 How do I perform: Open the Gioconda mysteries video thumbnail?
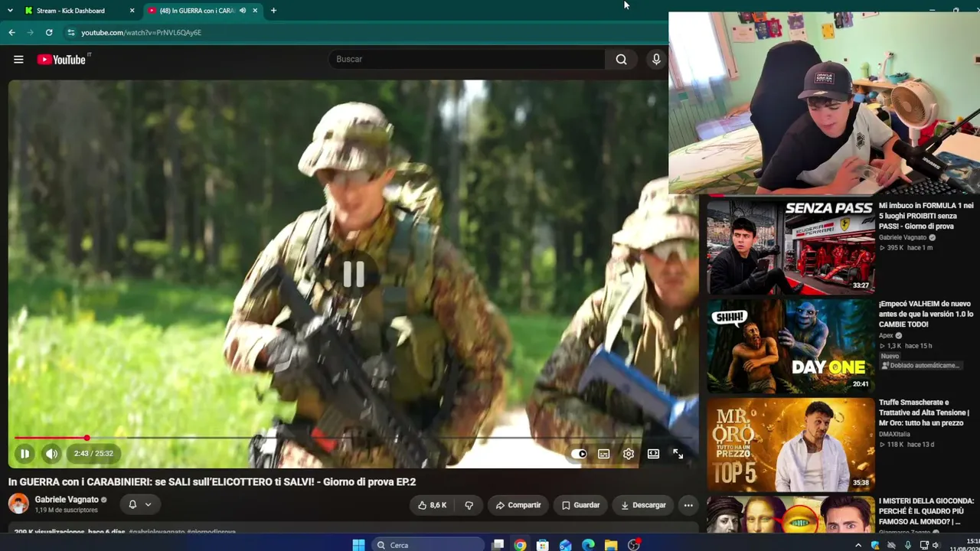point(790,515)
